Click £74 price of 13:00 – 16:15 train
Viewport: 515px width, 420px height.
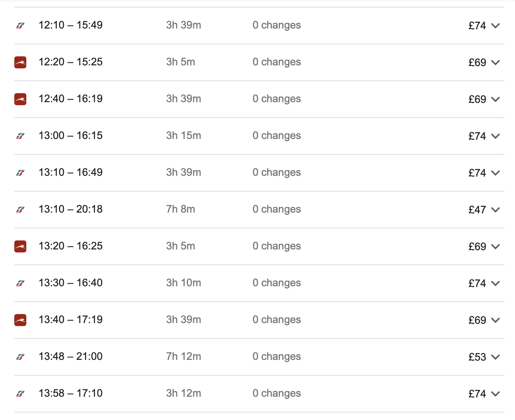click(477, 136)
